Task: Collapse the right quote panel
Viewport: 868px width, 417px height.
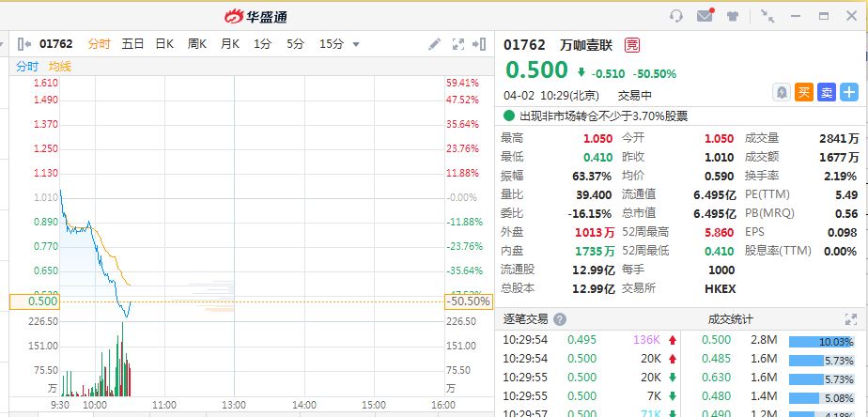Action: pyautogui.click(x=479, y=44)
